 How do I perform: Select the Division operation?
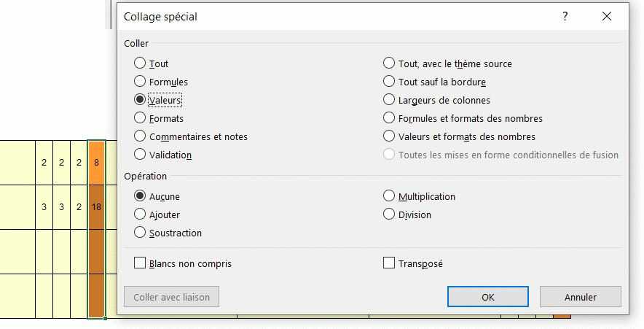(389, 214)
